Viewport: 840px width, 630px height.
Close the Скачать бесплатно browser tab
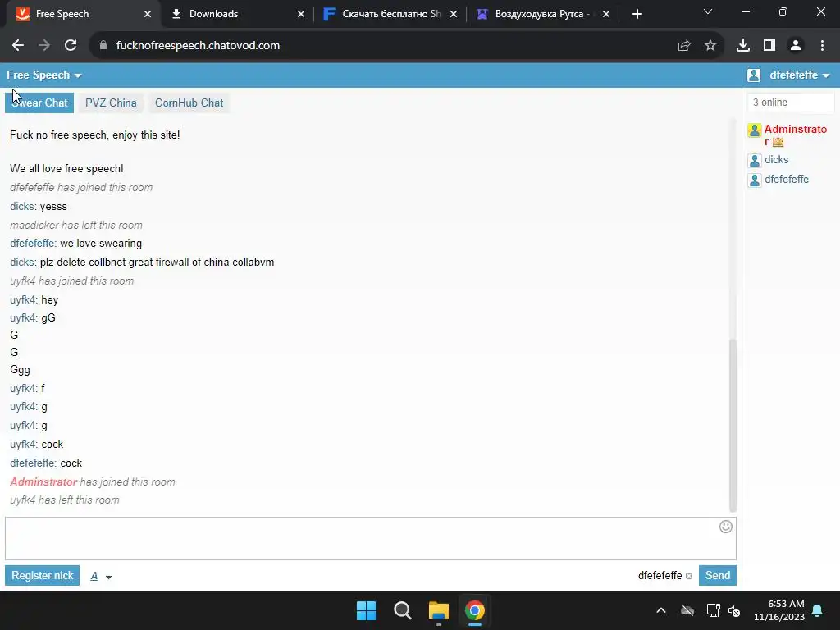point(454,14)
